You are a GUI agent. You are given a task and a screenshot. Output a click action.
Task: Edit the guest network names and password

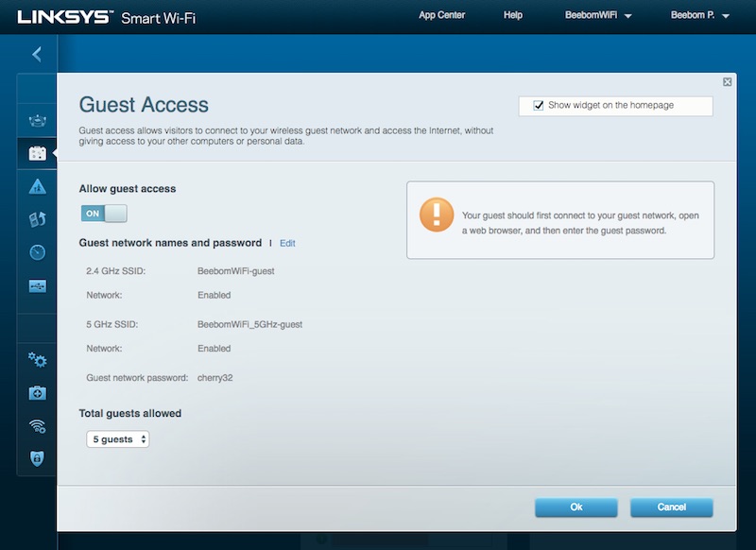[x=287, y=243]
